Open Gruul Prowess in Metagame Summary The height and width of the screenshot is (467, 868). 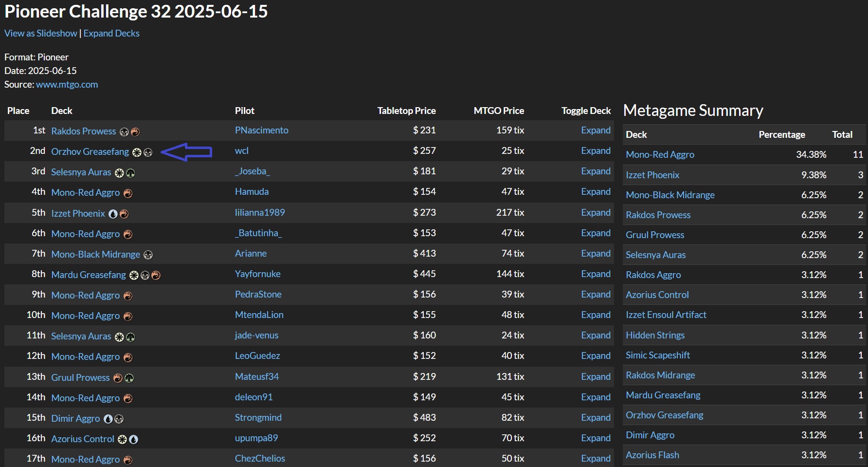point(655,235)
